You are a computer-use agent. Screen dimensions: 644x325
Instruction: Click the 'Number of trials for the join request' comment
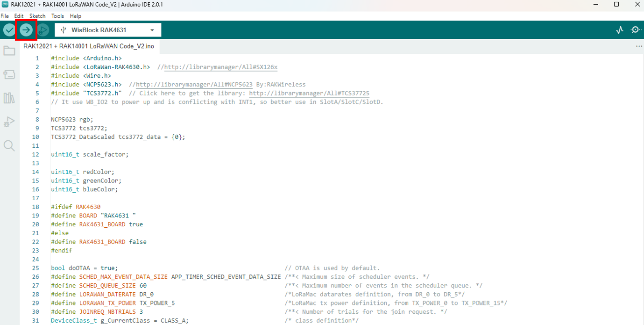tap(366, 311)
